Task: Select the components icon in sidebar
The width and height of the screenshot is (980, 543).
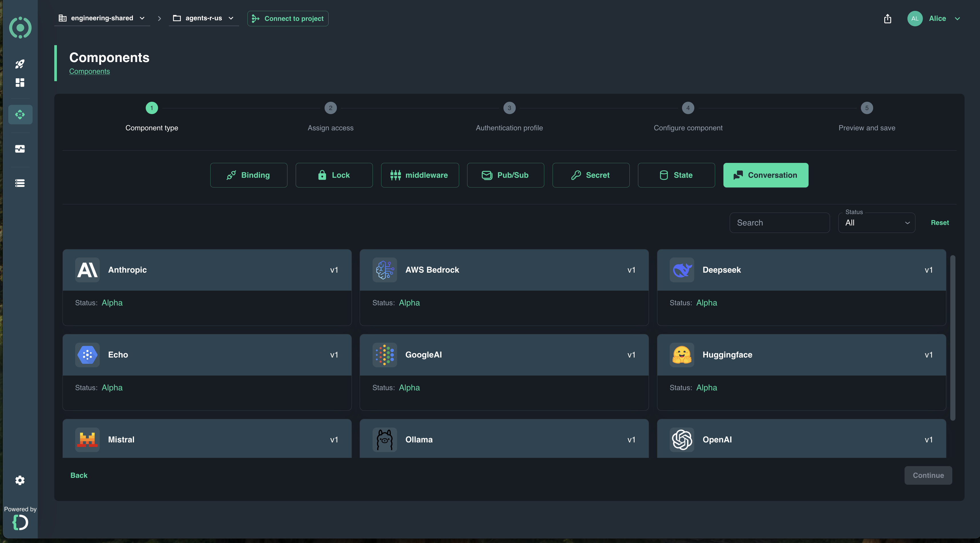Action: [20, 115]
